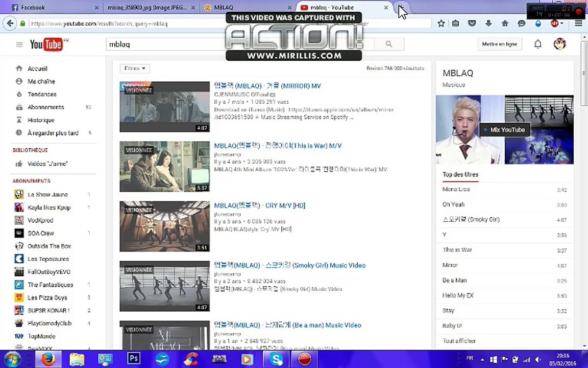Click the Windows Start button
Image resolution: width=588 pixels, height=368 pixels.
click(12, 359)
